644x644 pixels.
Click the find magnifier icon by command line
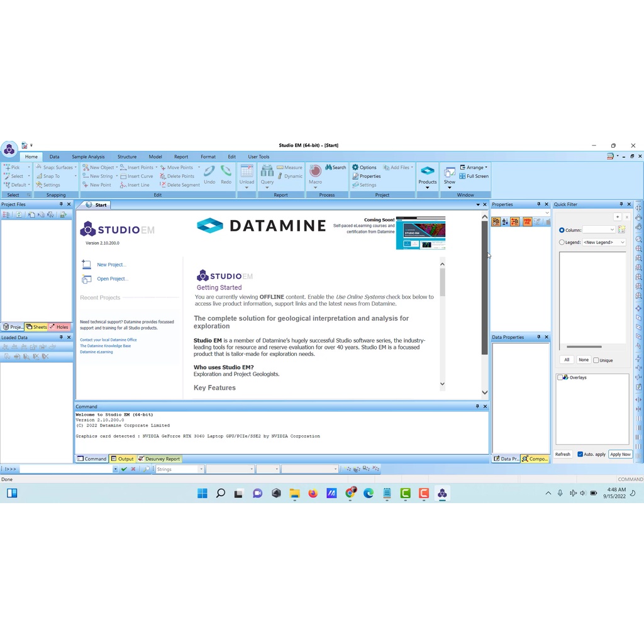(146, 469)
